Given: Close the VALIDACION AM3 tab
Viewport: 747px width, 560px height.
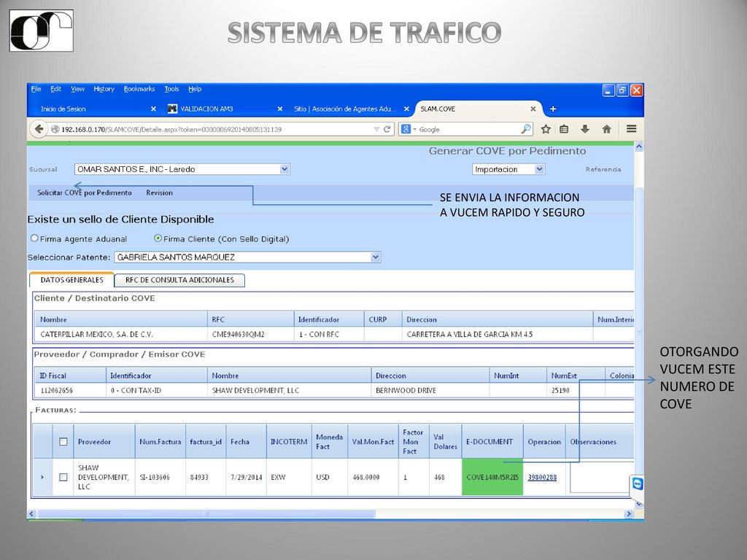Looking at the screenshot, I should tap(280, 109).
